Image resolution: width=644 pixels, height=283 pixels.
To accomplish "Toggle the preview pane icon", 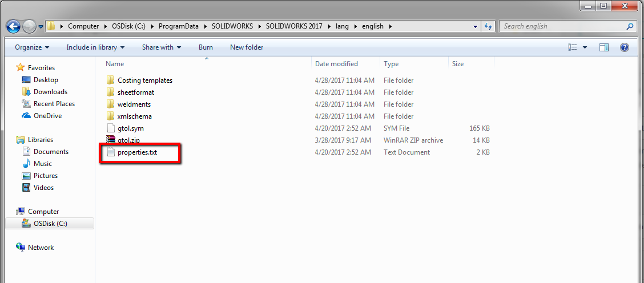I will [x=604, y=47].
